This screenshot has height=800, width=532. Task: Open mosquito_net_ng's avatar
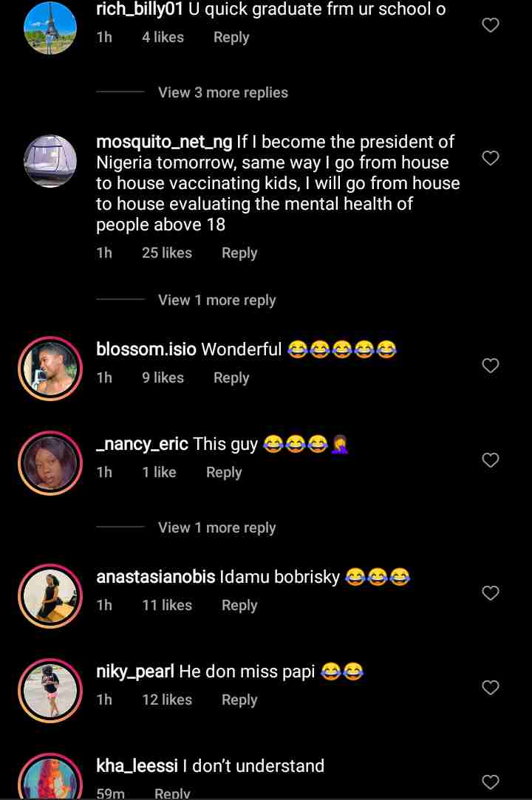[x=50, y=161]
